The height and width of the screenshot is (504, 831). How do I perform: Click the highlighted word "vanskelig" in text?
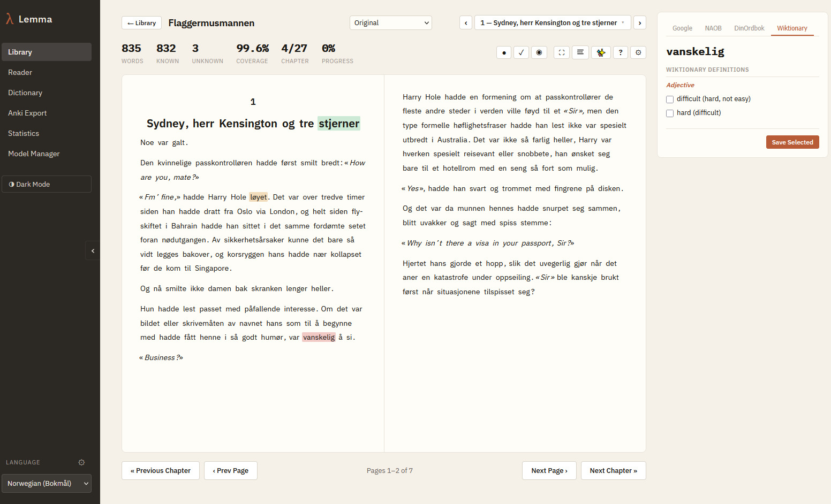(x=319, y=337)
